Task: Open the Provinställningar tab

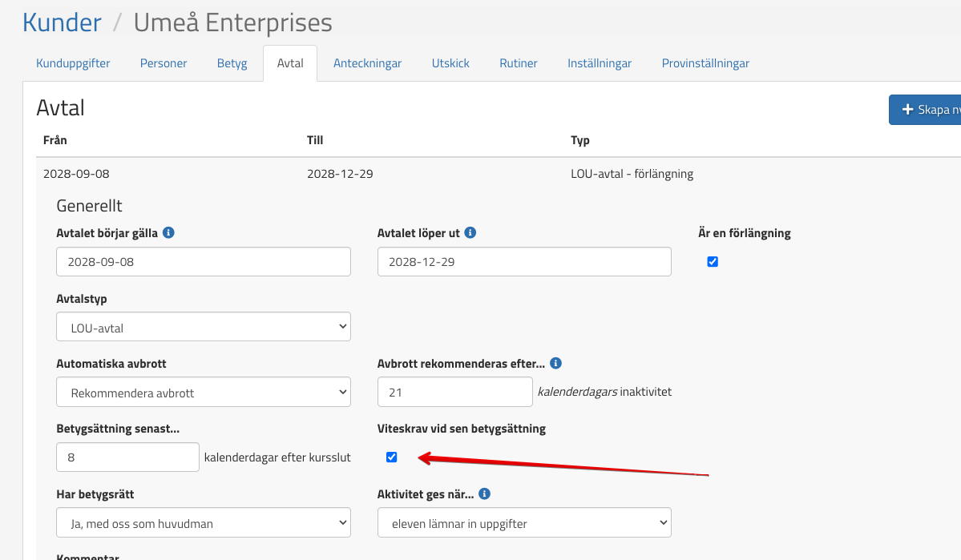Action: [x=705, y=63]
